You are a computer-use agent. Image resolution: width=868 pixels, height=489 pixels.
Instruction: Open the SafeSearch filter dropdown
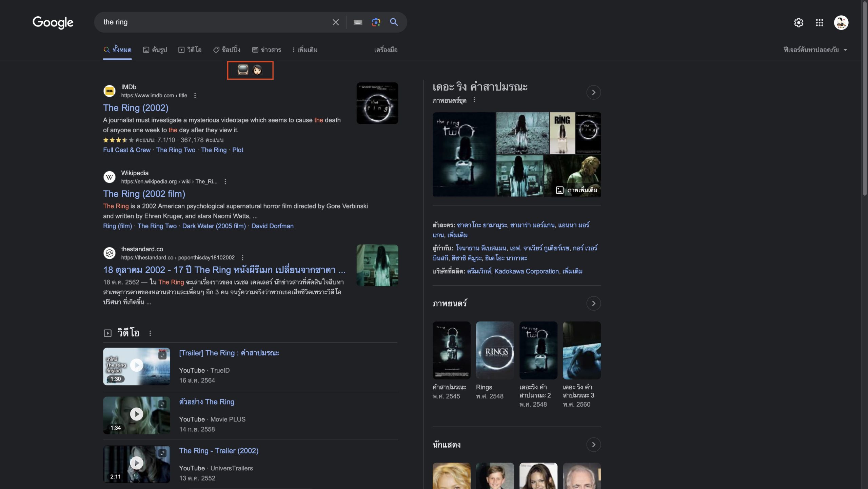815,50
